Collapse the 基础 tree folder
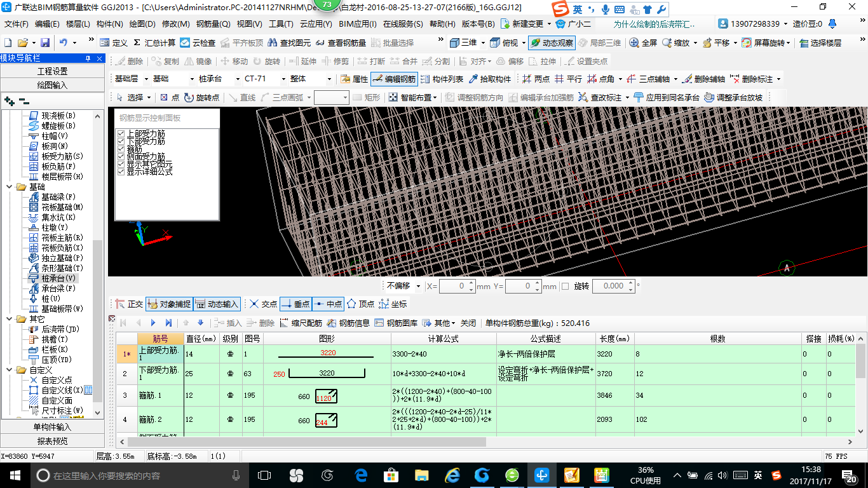 (x=10, y=187)
